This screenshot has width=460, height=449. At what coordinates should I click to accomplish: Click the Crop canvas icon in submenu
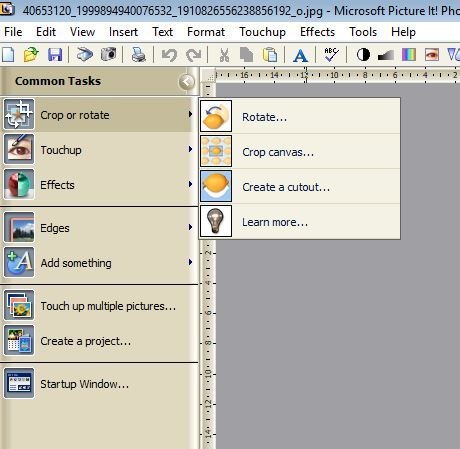coord(216,151)
